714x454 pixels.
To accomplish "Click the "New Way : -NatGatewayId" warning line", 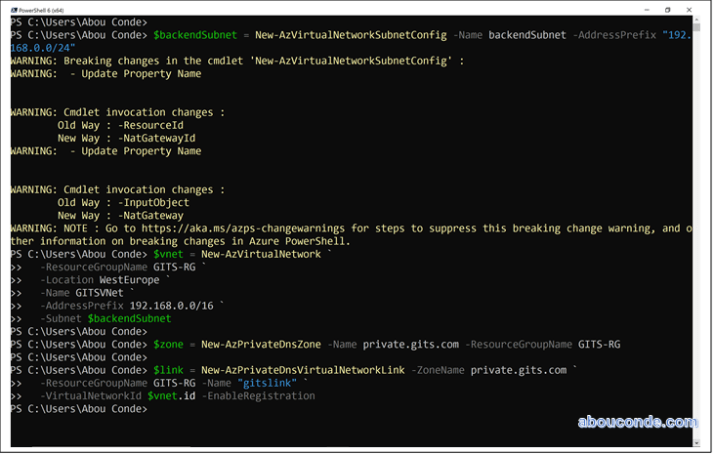I will [126, 138].
